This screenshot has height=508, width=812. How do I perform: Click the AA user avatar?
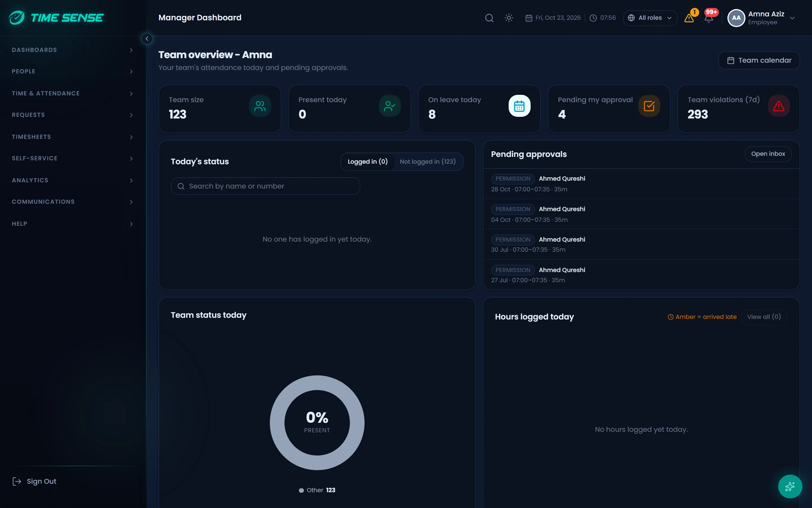(736, 18)
